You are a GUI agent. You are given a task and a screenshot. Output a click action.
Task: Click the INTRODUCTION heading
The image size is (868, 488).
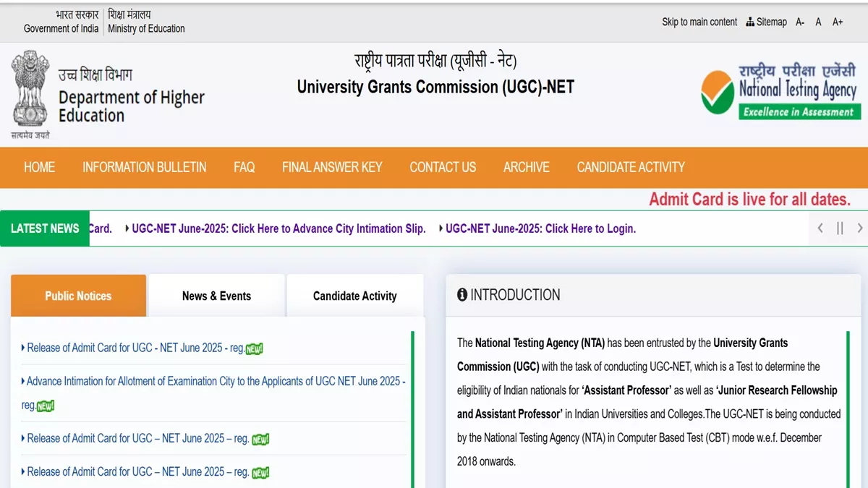pyautogui.click(x=515, y=295)
